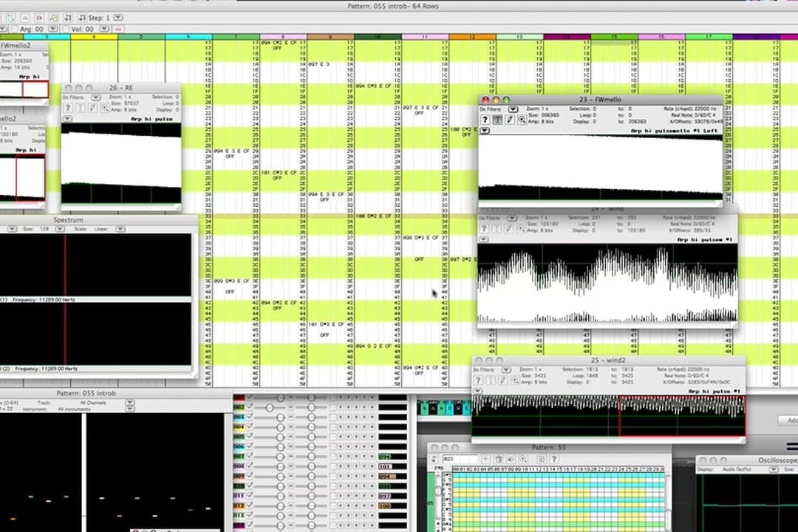This screenshot has height=532, width=798.
Task: Open the Step value dropdown in the toolbar
Action: pos(117,18)
